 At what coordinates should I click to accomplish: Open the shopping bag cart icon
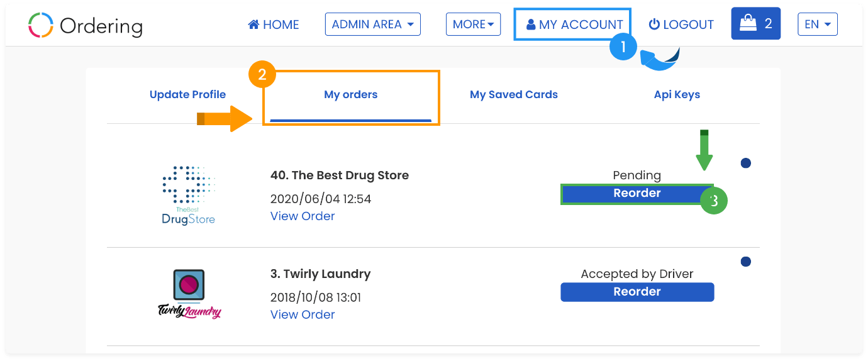pos(748,24)
